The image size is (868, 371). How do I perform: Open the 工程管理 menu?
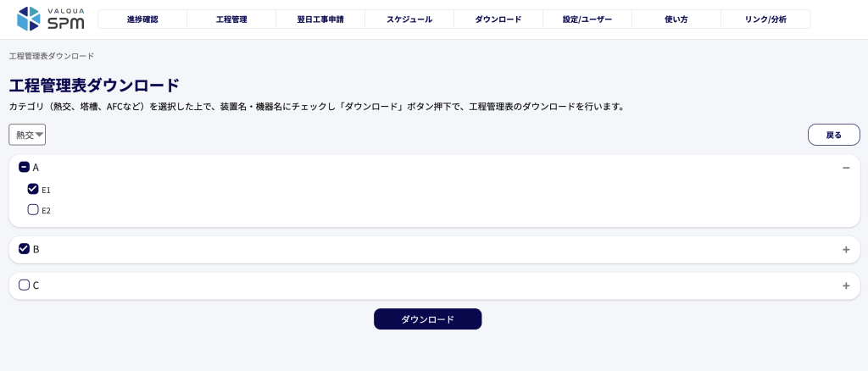point(231,19)
